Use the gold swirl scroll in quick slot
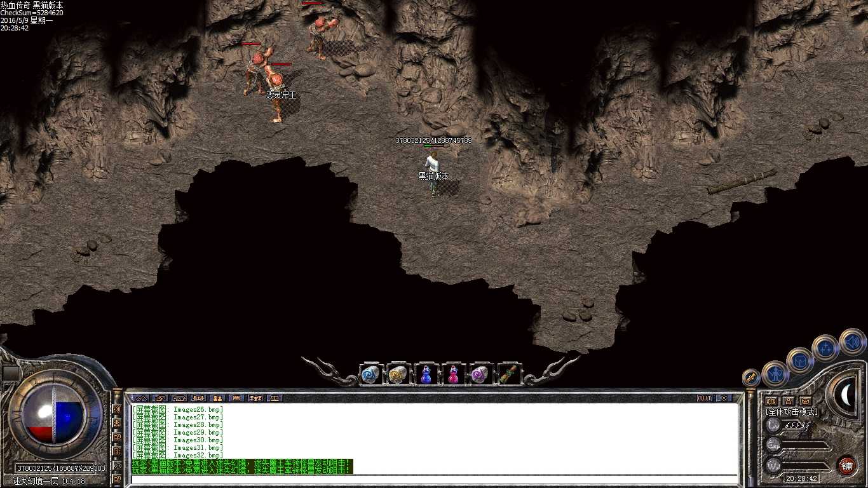 [398, 374]
